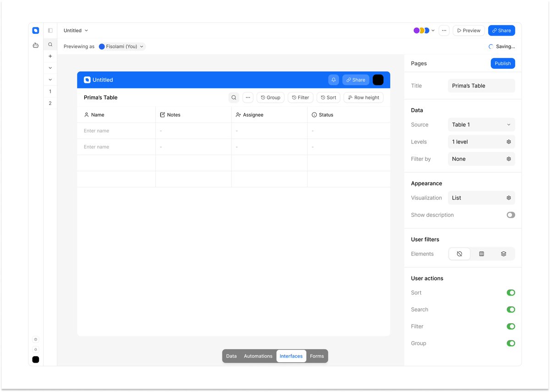Switch to the Forms tab

(x=317, y=356)
